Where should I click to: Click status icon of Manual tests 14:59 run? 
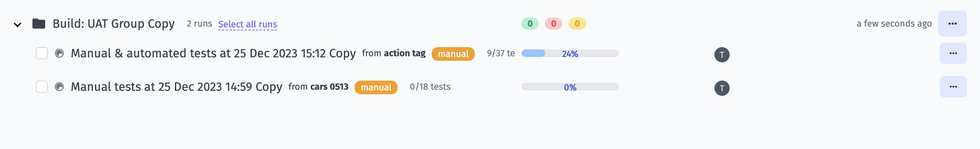(59, 87)
